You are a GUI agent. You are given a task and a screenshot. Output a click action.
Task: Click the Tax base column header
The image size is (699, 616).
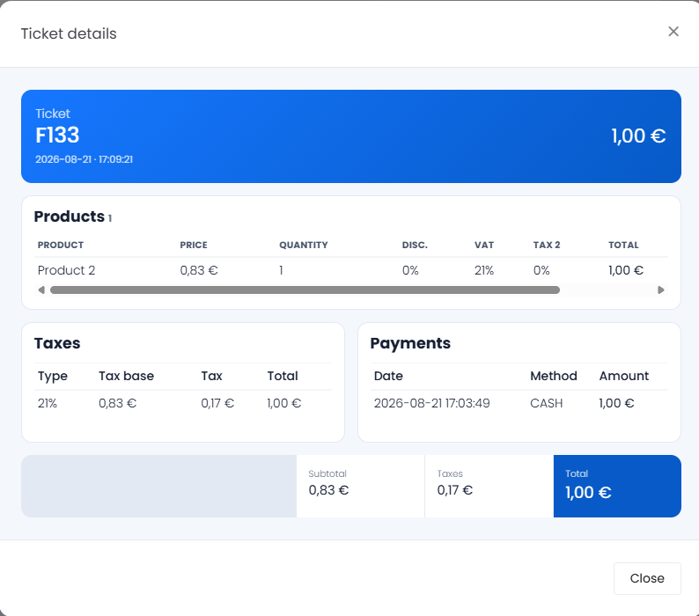click(x=126, y=376)
